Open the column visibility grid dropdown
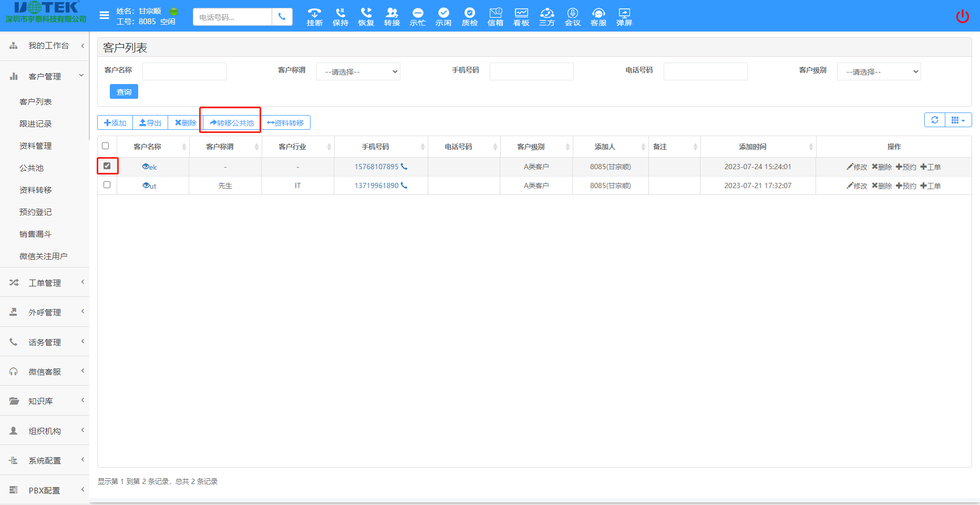 point(958,120)
